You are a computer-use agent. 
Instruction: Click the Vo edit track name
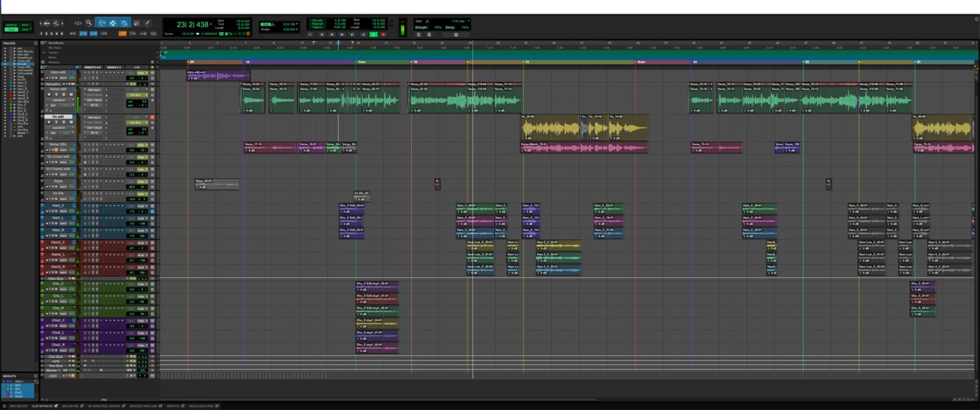coord(58,117)
